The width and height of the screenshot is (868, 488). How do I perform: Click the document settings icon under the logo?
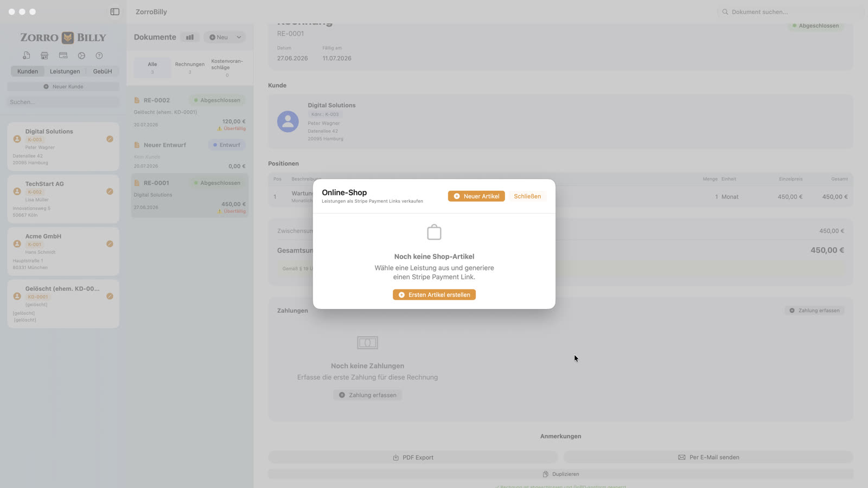click(26, 55)
